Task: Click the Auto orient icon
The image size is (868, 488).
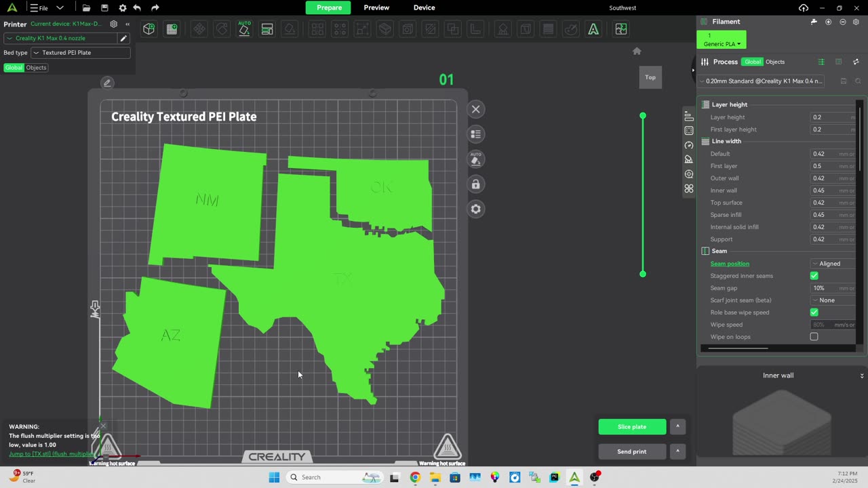Action: (244, 29)
